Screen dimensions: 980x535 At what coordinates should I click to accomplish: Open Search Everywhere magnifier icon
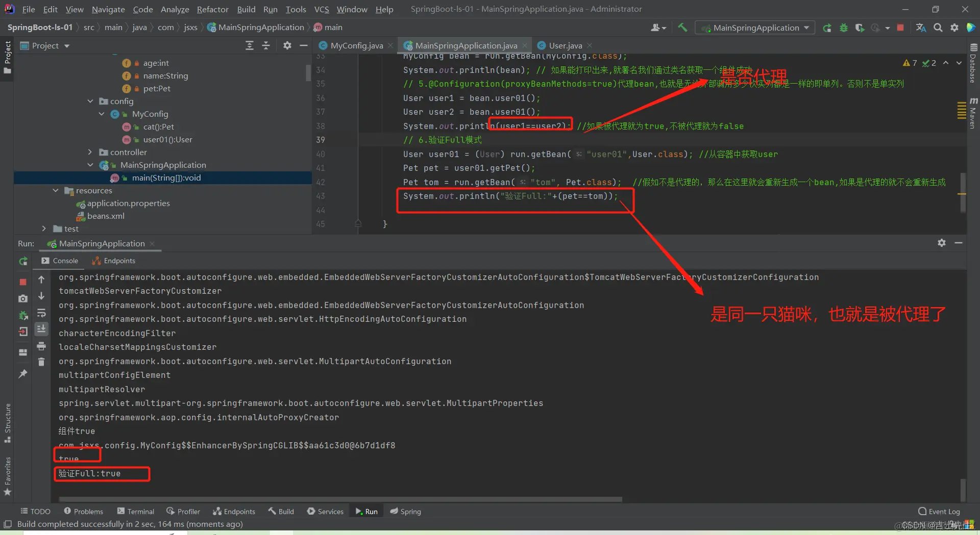point(938,28)
